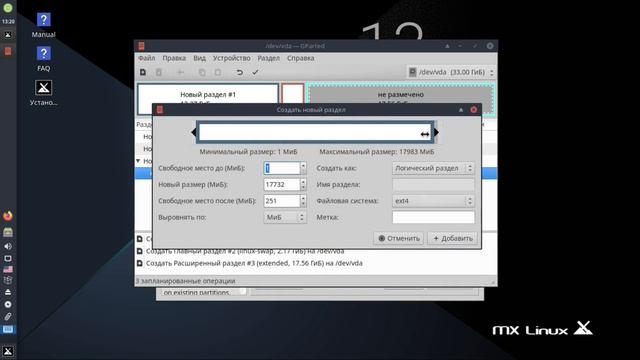Click the Свободное место до (МиБ) input field
This screenshot has width=640, height=360.
282,168
